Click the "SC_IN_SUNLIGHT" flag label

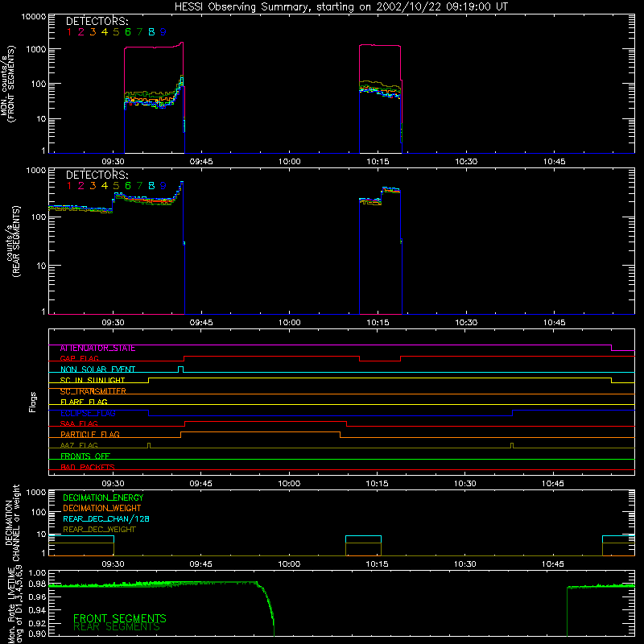coord(93,380)
